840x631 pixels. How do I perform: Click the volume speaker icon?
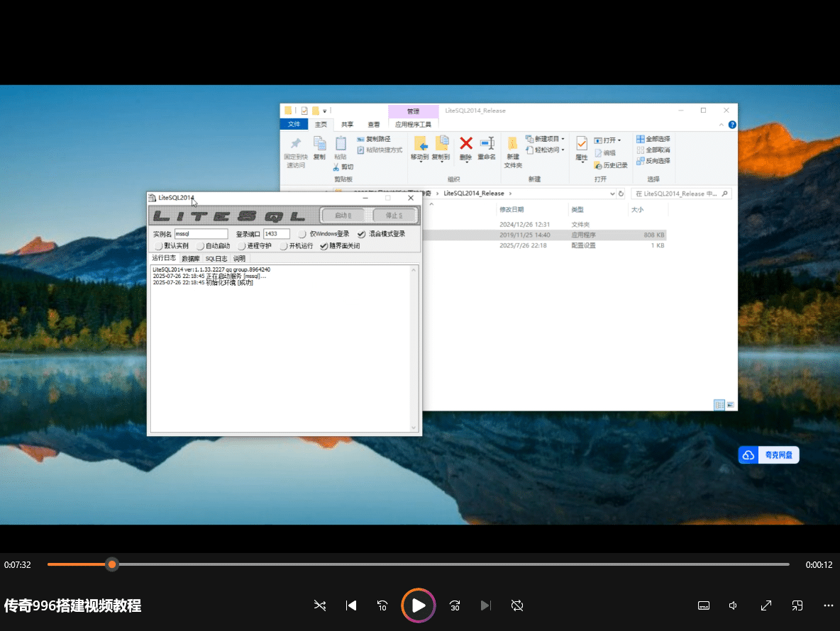coord(734,605)
